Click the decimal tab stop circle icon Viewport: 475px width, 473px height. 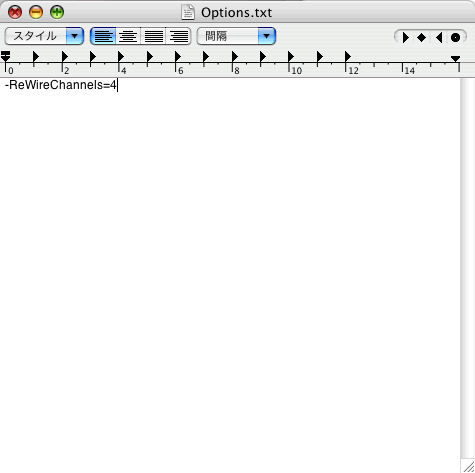[x=455, y=37]
